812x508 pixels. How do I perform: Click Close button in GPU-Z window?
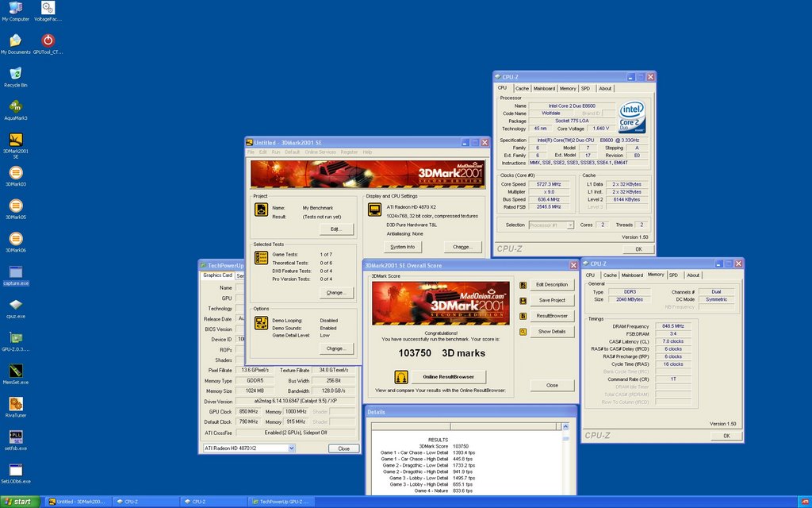coord(344,448)
